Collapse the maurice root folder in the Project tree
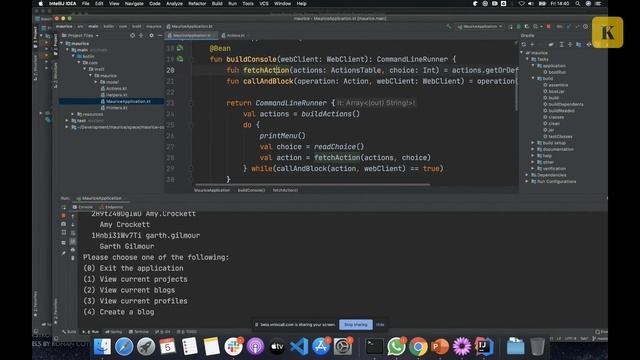The width and height of the screenshot is (640, 360). pyautogui.click(x=62, y=43)
